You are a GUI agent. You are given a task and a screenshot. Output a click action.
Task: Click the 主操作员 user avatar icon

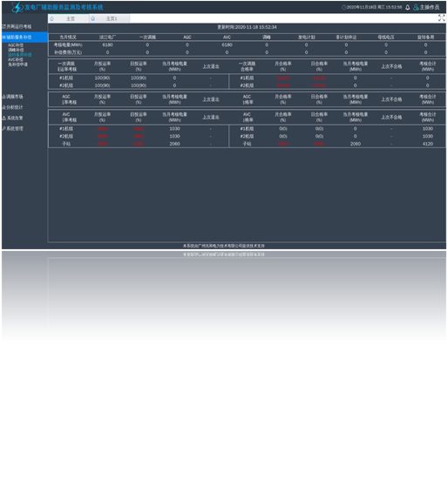416,7
